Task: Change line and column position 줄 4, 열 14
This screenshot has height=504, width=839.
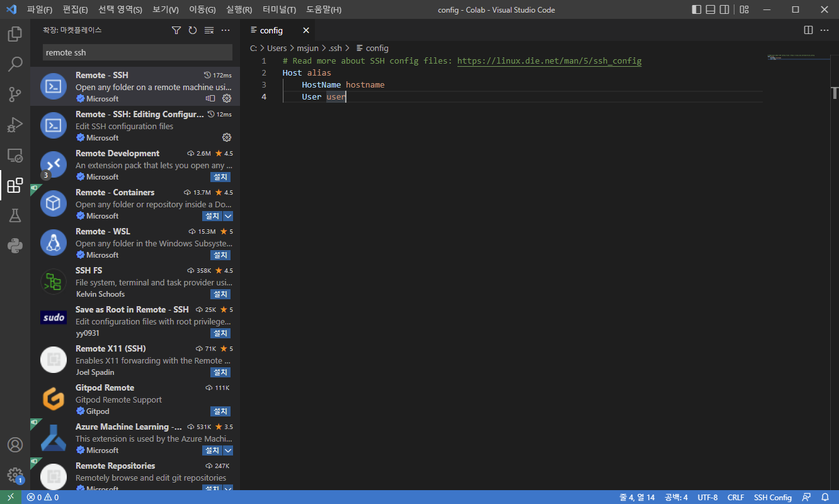Action: 637,497
